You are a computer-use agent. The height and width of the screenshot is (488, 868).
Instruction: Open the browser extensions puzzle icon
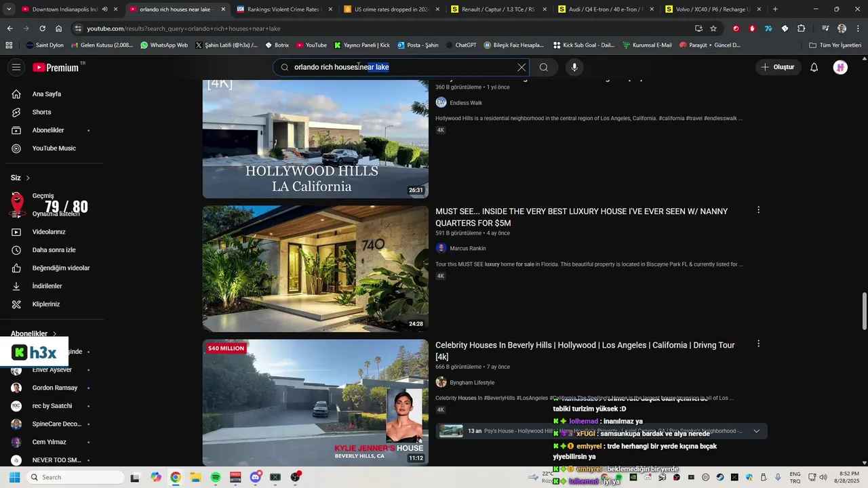[x=802, y=28]
